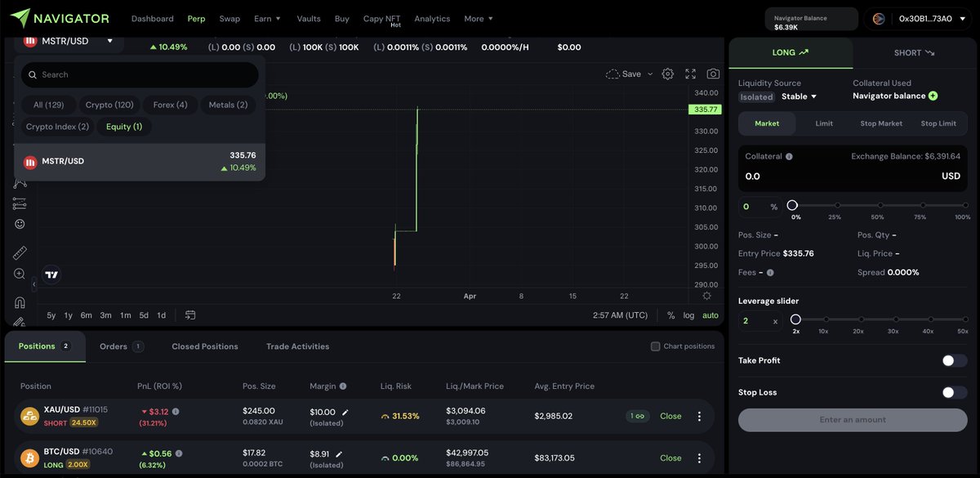Image resolution: width=980 pixels, height=478 pixels.
Task: Toggle magnet mode in chart toolbar
Action: (20, 302)
